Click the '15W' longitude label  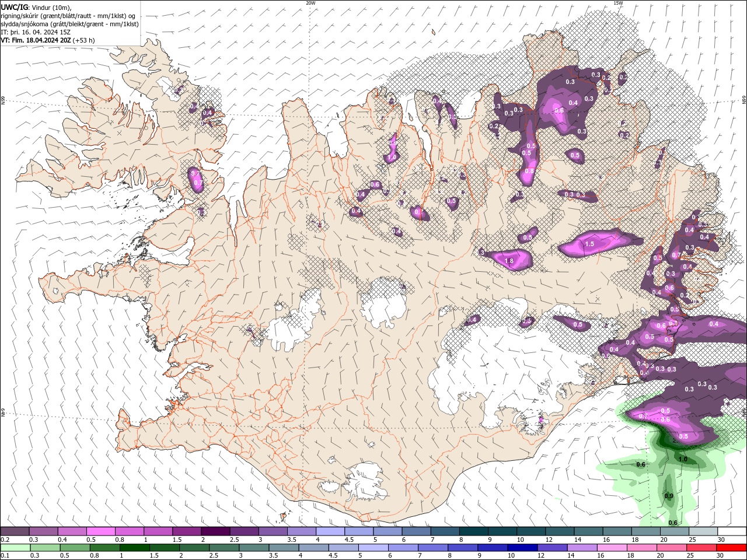618,3
